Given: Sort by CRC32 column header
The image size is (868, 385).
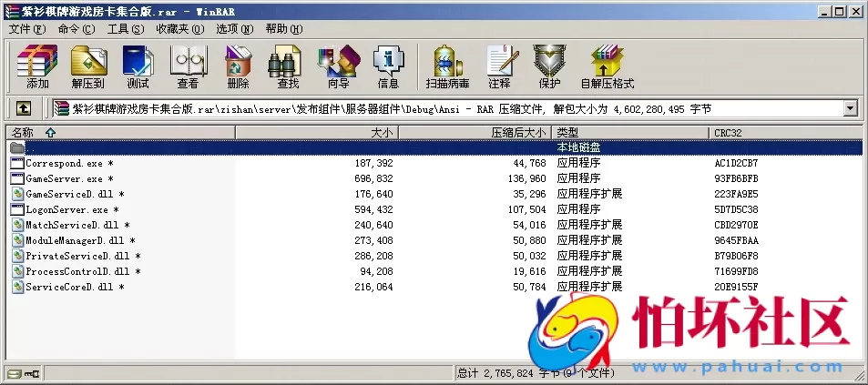Looking at the screenshot, I should [785, 133].
